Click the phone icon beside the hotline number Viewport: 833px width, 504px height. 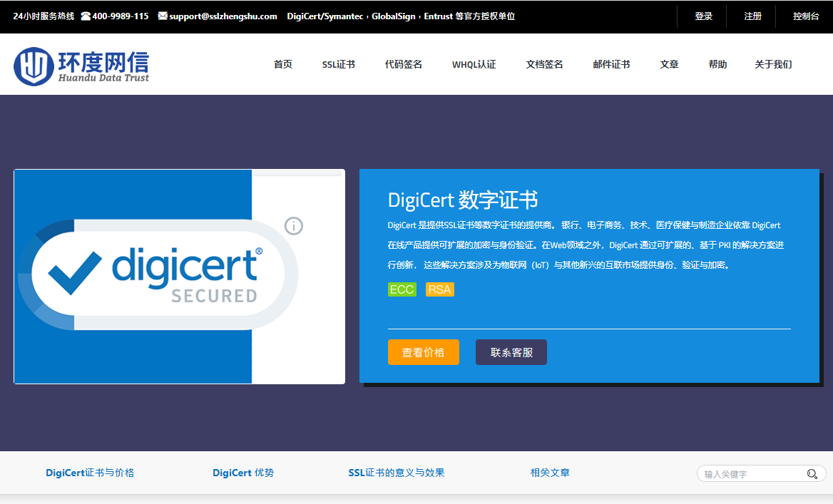(x=86, y=16)
